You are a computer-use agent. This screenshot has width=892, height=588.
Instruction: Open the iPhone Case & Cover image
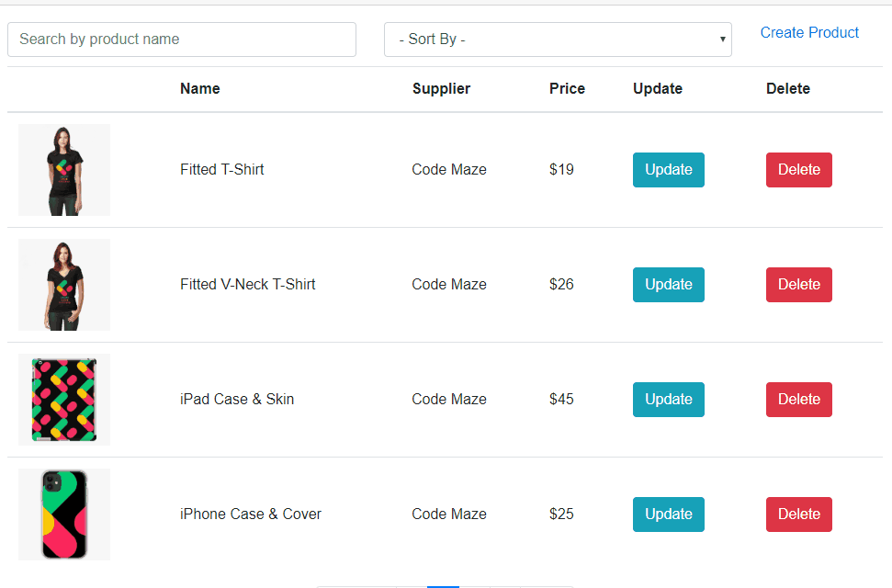pyautogui.click(x=64, y=514)
